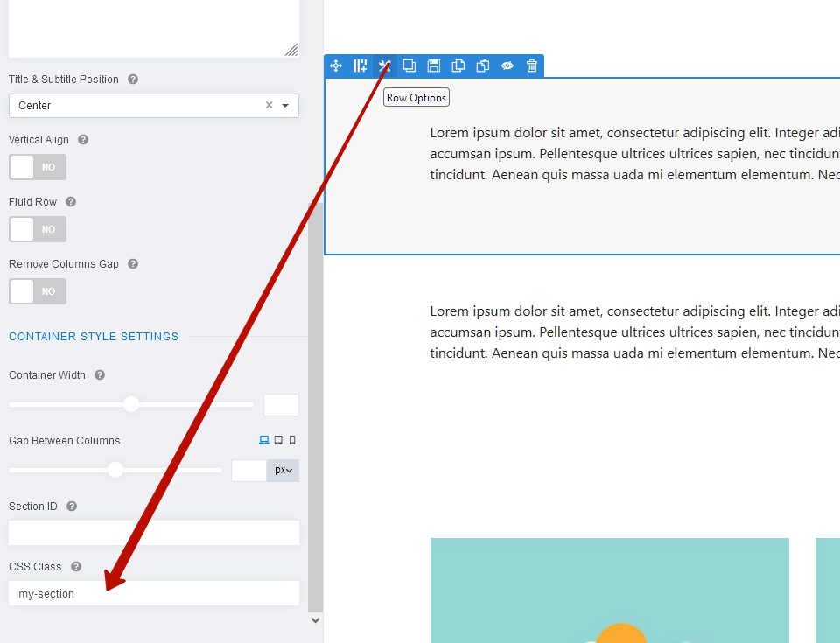
Task: Select the Move Row handle in the row toolbar
Action: (335, 66)
